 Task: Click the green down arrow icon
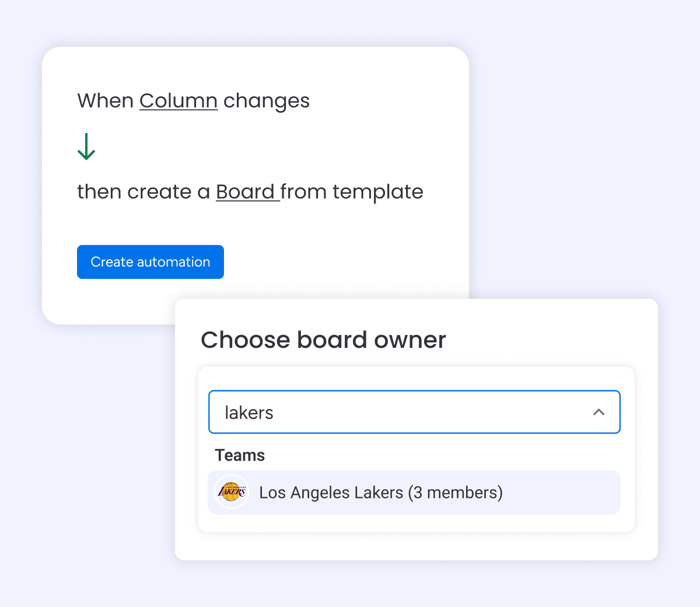tap(86, 146)
